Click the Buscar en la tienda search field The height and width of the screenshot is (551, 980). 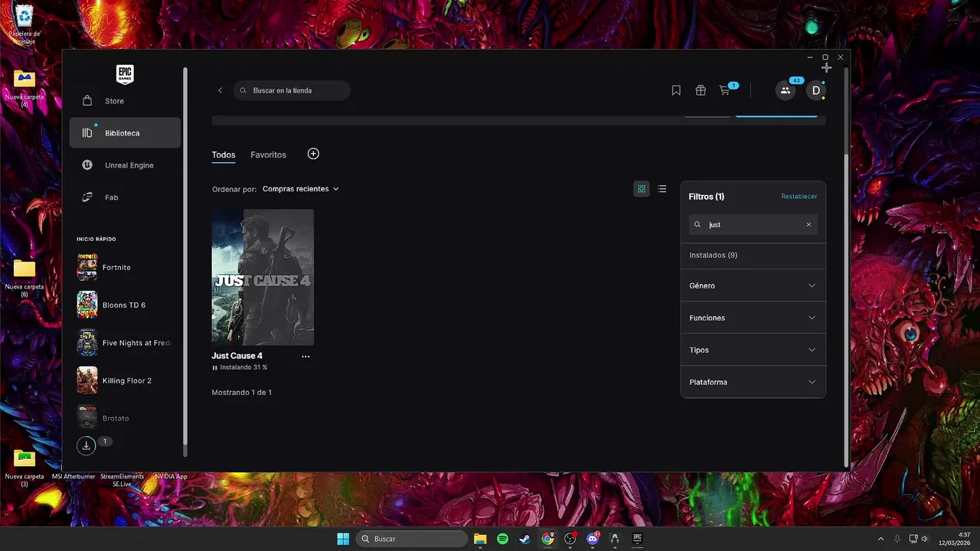point(292,90)
